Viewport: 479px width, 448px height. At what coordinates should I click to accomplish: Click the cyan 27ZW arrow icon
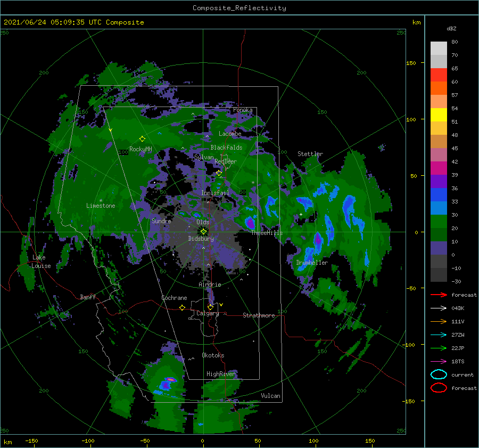[x=439, y=335]
